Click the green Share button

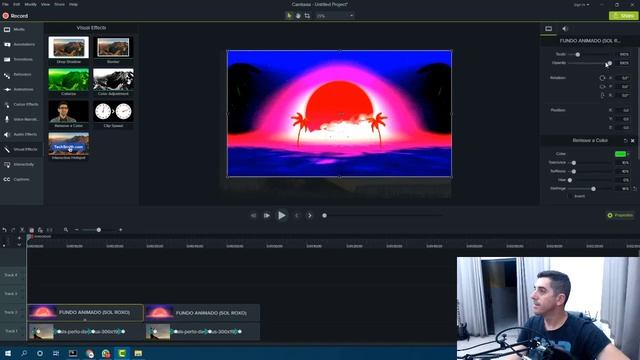623,16
